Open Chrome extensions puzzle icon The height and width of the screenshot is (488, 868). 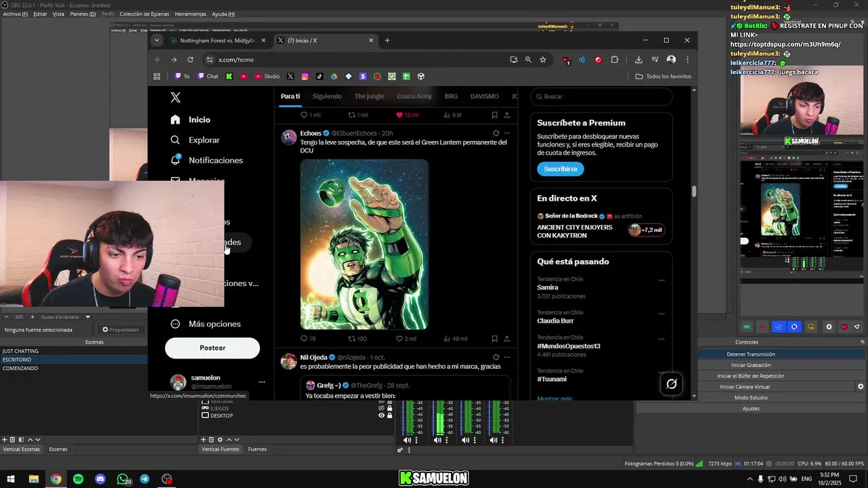tap(614, 60)
